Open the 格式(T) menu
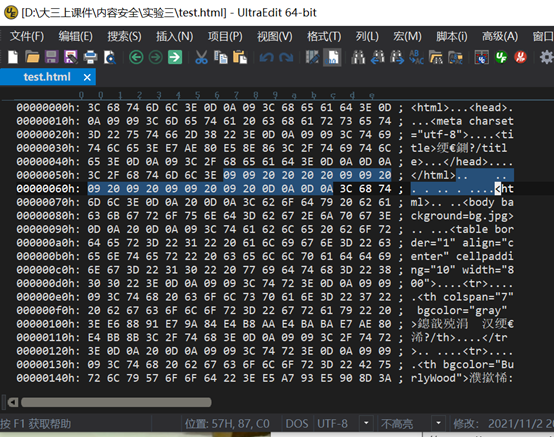The width and height of the screenshot is (554, 437). pos(324,36)
